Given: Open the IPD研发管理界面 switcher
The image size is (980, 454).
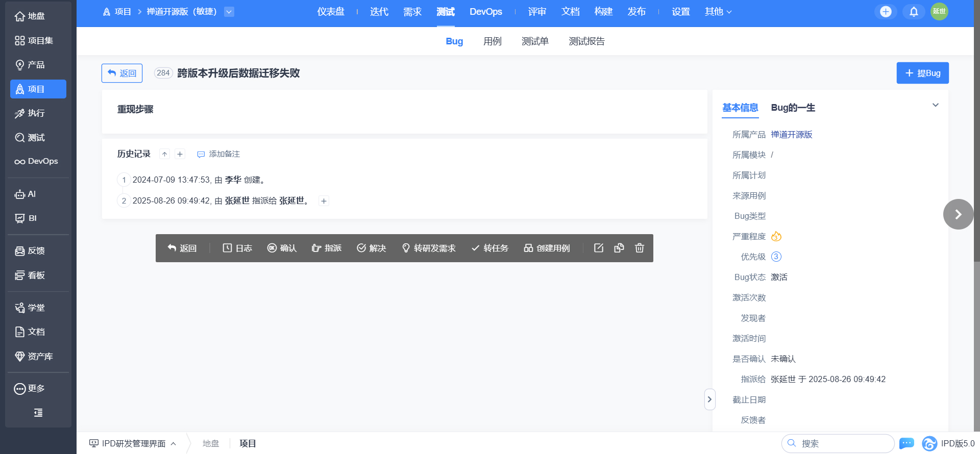Looking at the screenshot, I should [133, 443].
